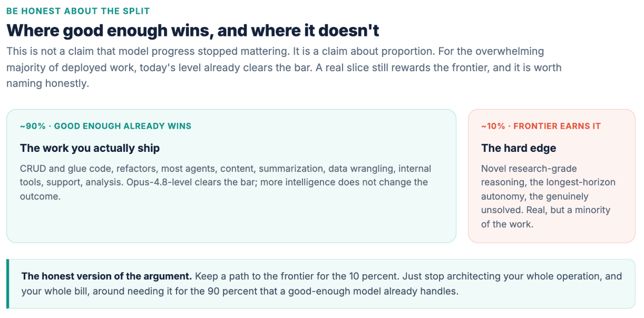Click the intro paragraph about model progress
644x318 pixels.
point(284,68)
